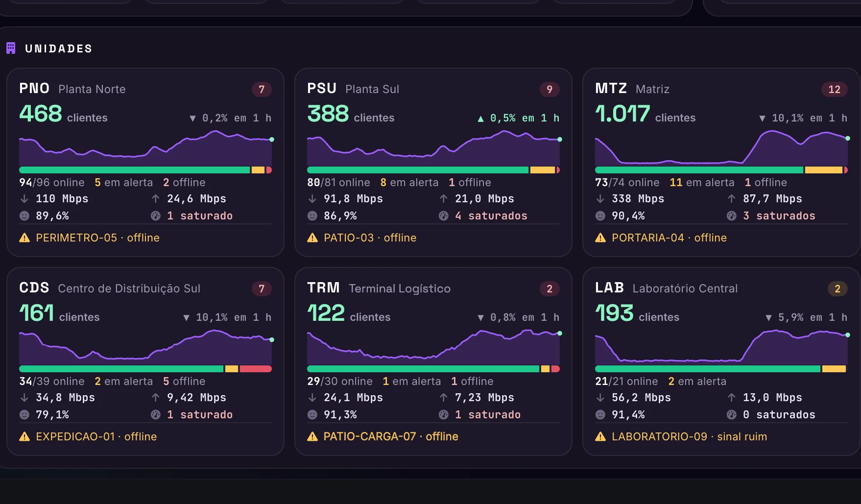Click the Matriz 1.017 clientes count
Image resolution: width=861 pixels, height=504 pixels.
[x=645, y=114]
